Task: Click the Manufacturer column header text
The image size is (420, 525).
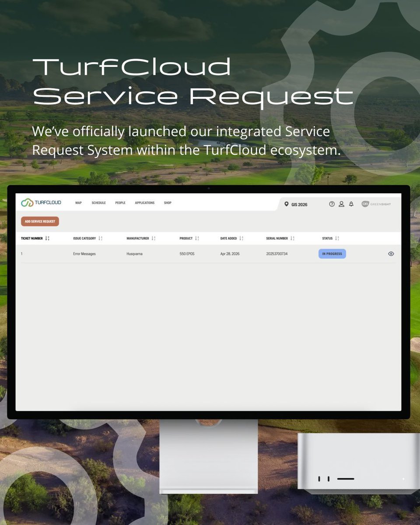Action: (x=138, y=238)
